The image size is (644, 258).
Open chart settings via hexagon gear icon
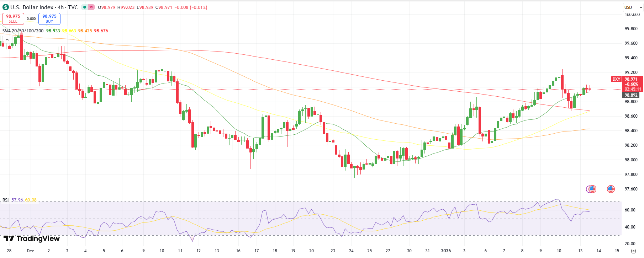click(633, 251)
